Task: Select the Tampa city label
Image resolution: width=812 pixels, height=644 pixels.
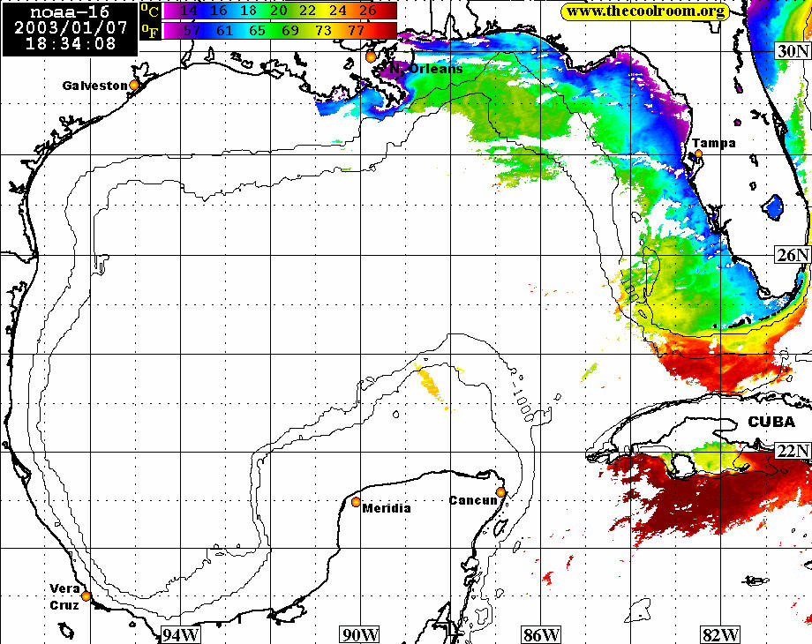Action: (714, 143)
